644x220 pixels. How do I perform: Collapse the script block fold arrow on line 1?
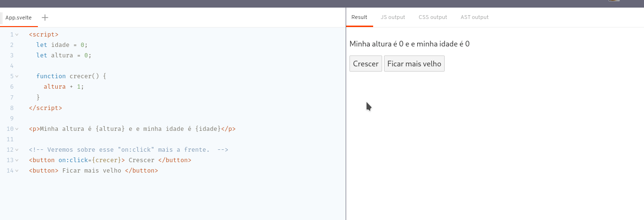click(17, 35)
